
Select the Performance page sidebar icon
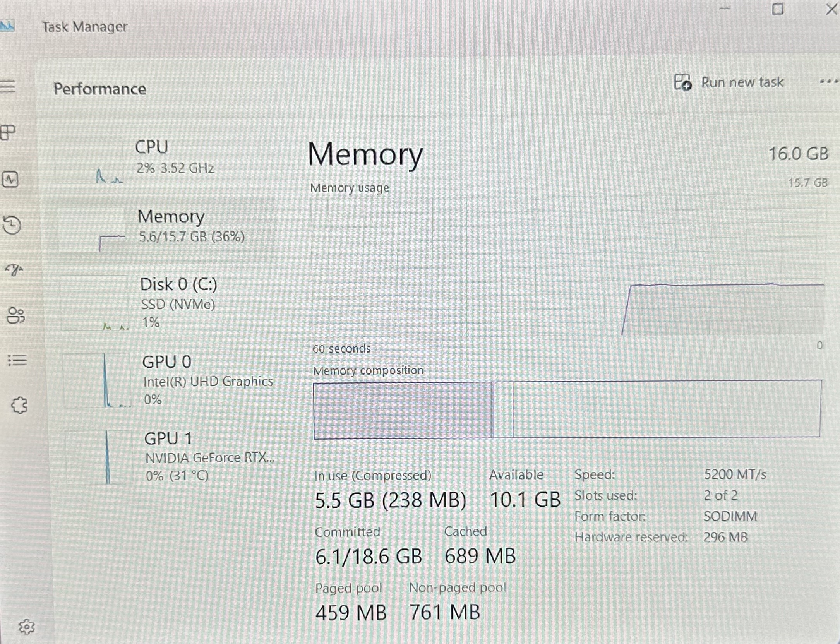click(10, 180)
